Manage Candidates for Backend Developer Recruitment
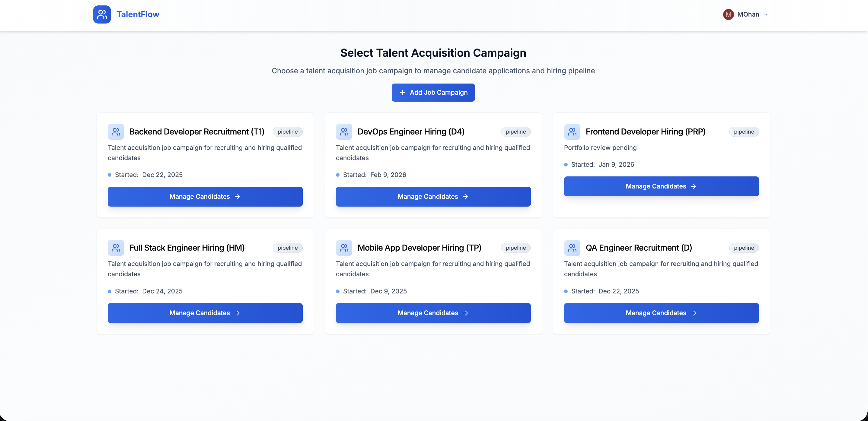Viewport: 868px width, 421px height. click(x=205, y=196)
